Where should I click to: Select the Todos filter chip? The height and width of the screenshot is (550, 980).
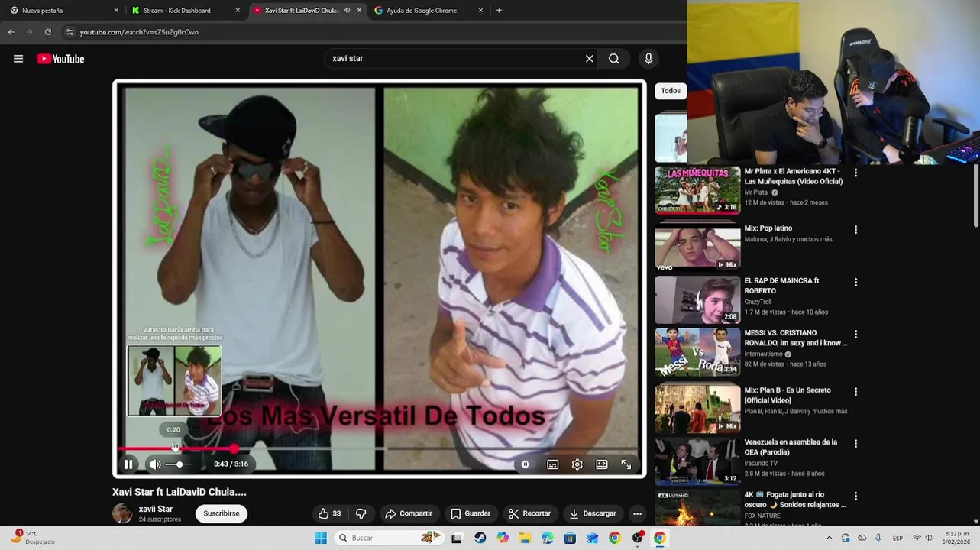671,91
